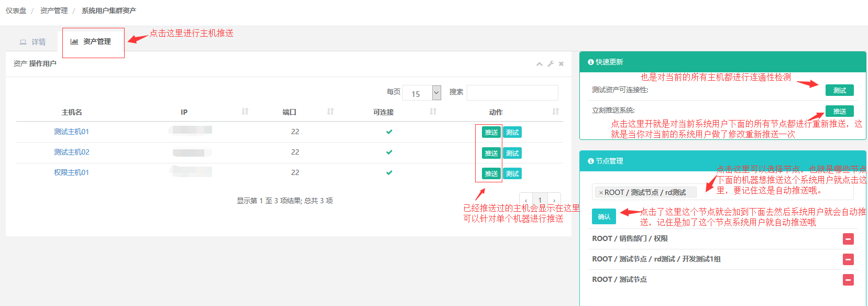Remove the 开发测试1组 node with minus button
868x306 pixels.
pyautogui.click(x=848, y=259)
